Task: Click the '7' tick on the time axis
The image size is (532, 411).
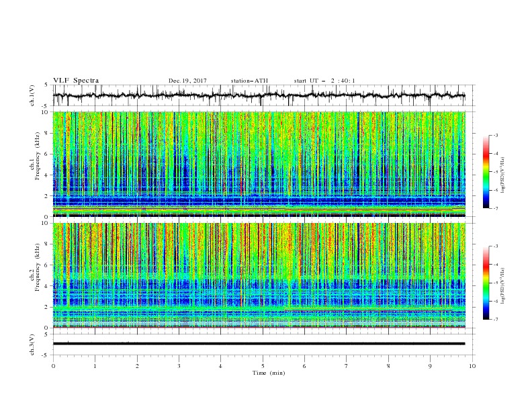Action: (347, 366)
